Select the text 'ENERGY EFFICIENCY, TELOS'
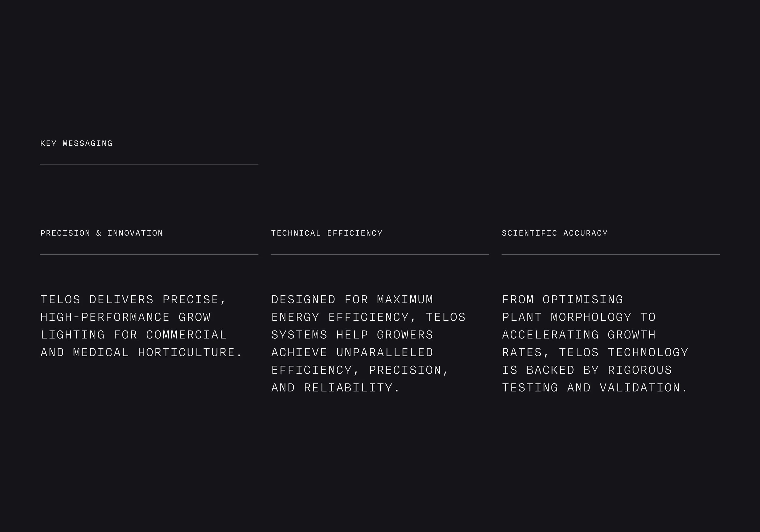Screen dimensions: 760x532 pos(368,317)
